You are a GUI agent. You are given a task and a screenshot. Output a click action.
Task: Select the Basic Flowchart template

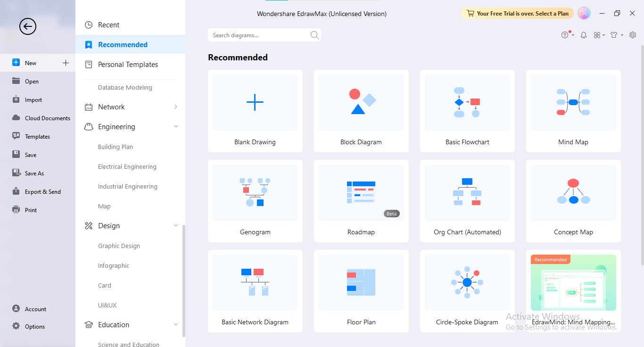[467, 111]
